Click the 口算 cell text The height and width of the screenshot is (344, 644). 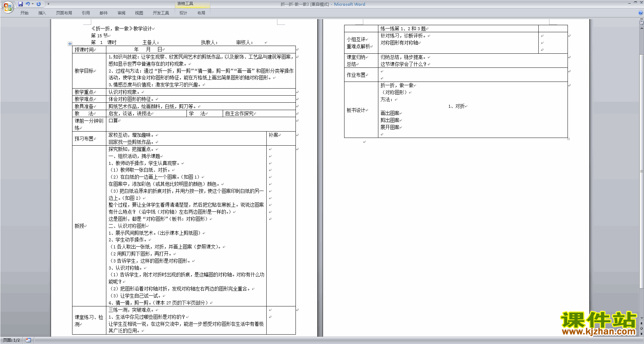coord(113,120)
